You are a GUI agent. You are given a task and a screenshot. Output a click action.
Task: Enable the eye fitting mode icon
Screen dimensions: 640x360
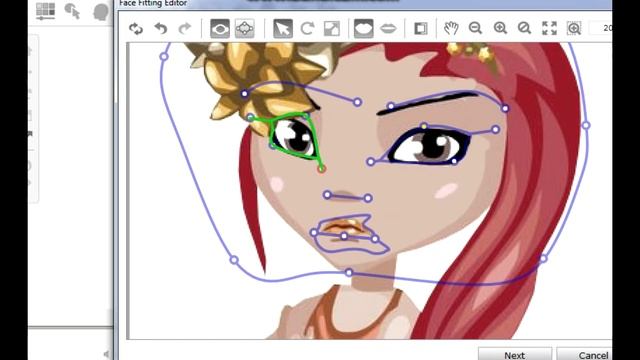220,29
